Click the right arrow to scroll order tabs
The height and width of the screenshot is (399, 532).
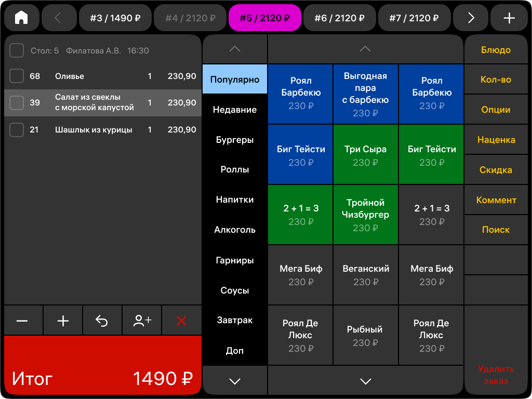click(x=470, y=17)
